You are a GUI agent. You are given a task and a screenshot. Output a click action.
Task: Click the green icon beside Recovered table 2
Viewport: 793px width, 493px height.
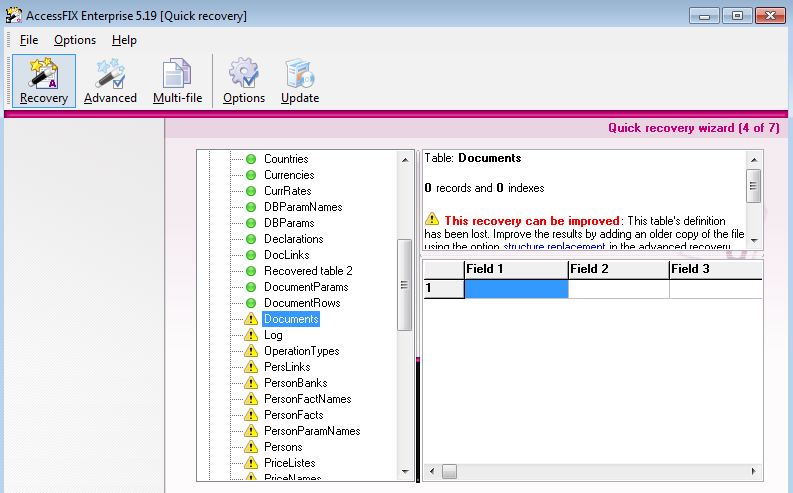251,272
